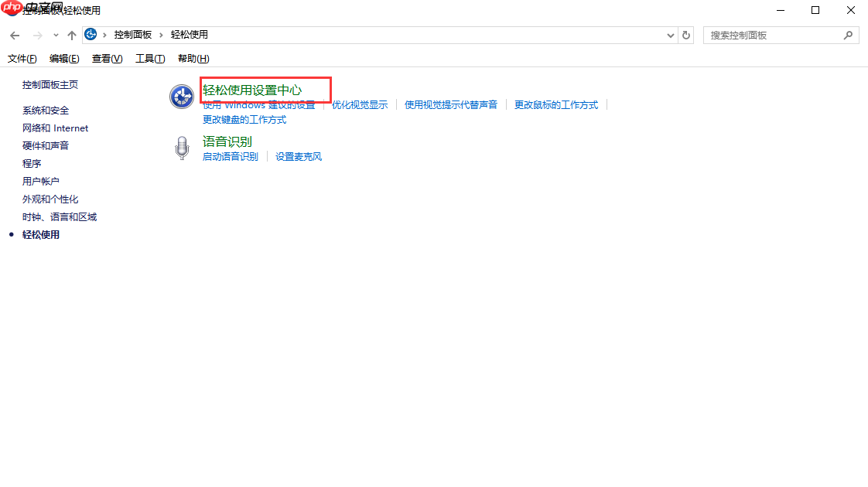Open the 工具 menu
The height and width of the screenshot is (487, 868).
(149, 58)
